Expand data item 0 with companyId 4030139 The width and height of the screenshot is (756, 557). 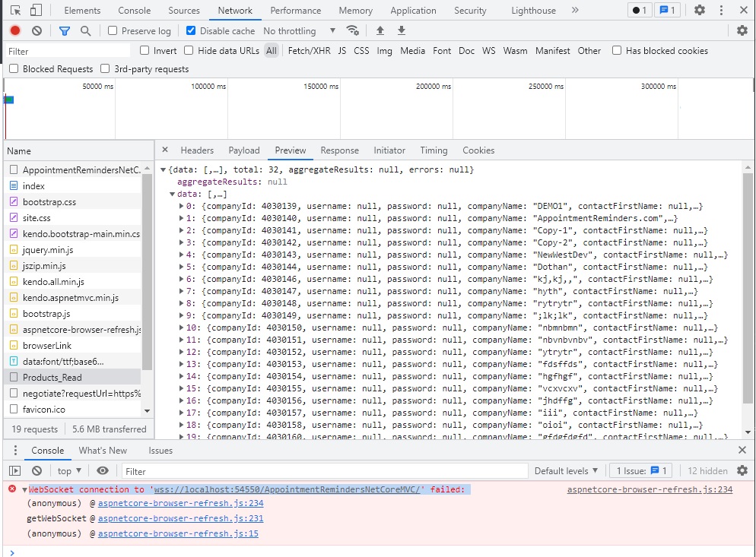tap(181, 206)
